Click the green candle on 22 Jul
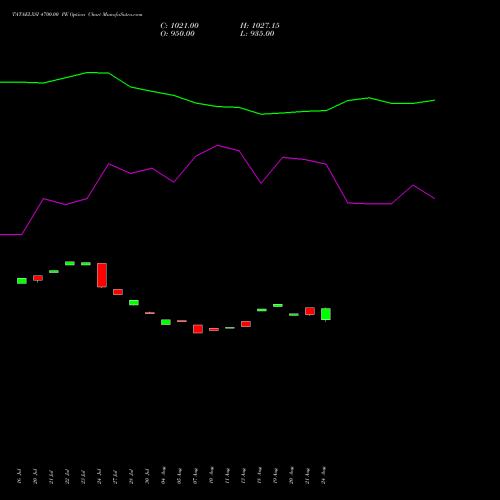Viewport: 500px width, 500px height. 70,263
